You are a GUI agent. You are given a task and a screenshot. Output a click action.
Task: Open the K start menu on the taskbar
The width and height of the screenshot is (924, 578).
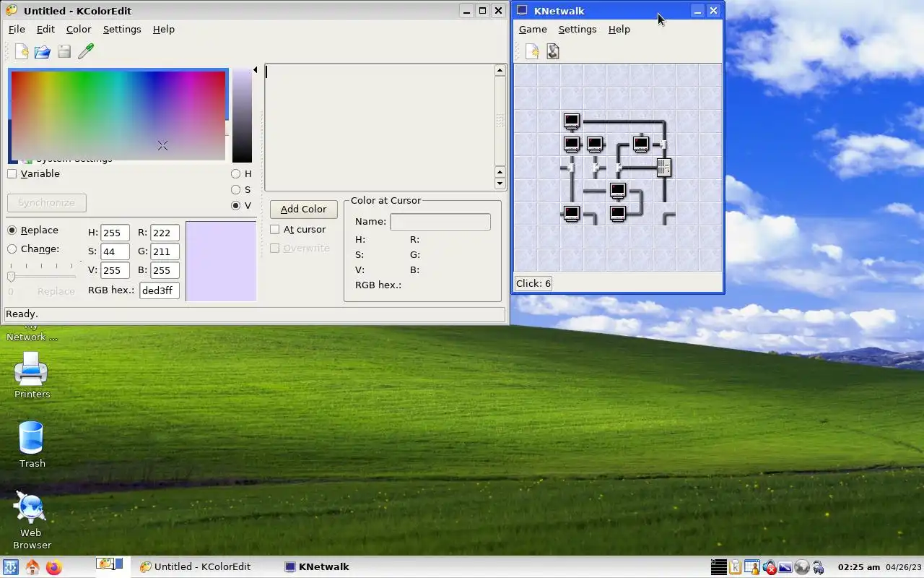[10, 567]
